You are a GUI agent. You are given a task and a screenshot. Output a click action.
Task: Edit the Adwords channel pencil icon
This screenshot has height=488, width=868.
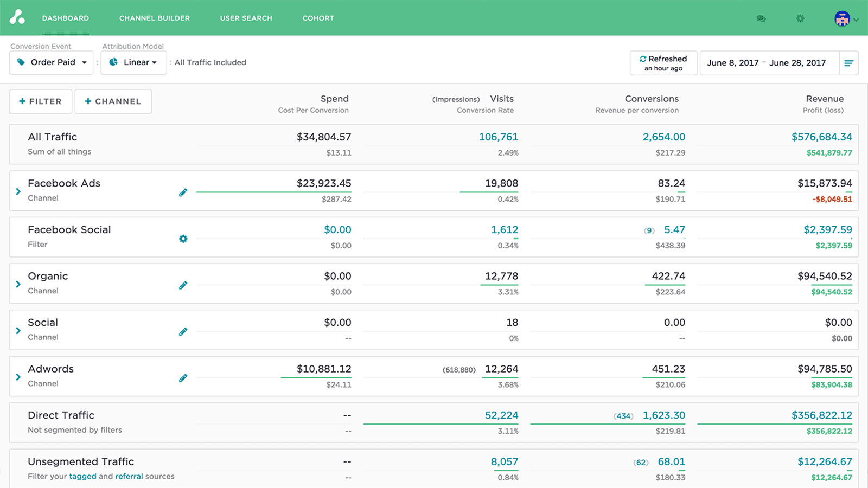183,377
